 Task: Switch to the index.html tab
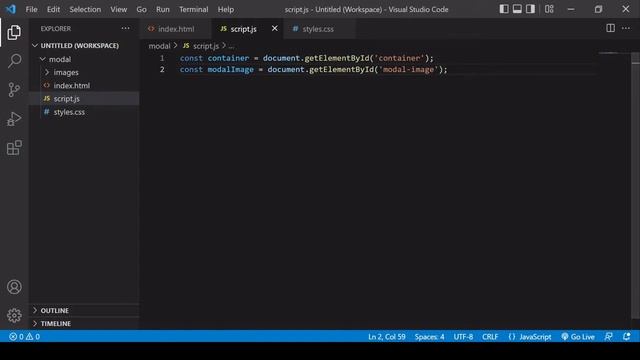coord(176,29)
